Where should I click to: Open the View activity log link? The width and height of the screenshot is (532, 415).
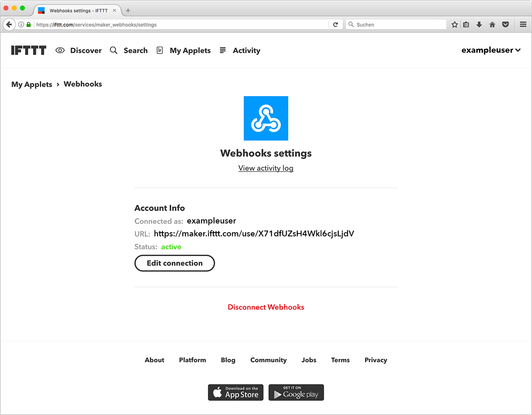tap(266, 168)
